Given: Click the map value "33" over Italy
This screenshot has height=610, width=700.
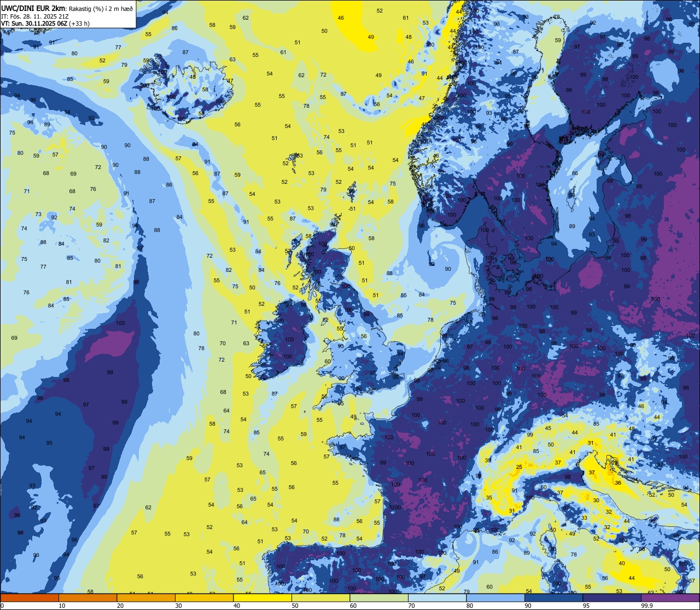Looking at the screenshot, I should point(584,518).
